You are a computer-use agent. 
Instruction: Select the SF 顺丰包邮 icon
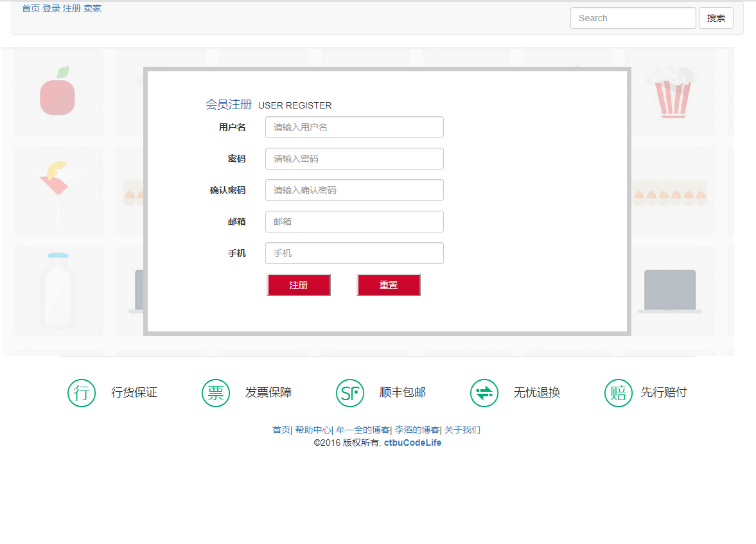(349, 392)
